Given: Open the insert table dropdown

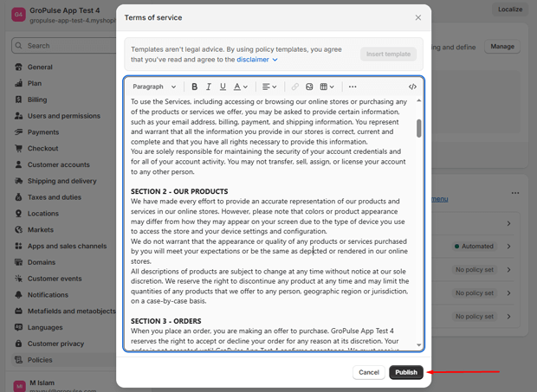Looking at the screenshot, I should point(327,87).
